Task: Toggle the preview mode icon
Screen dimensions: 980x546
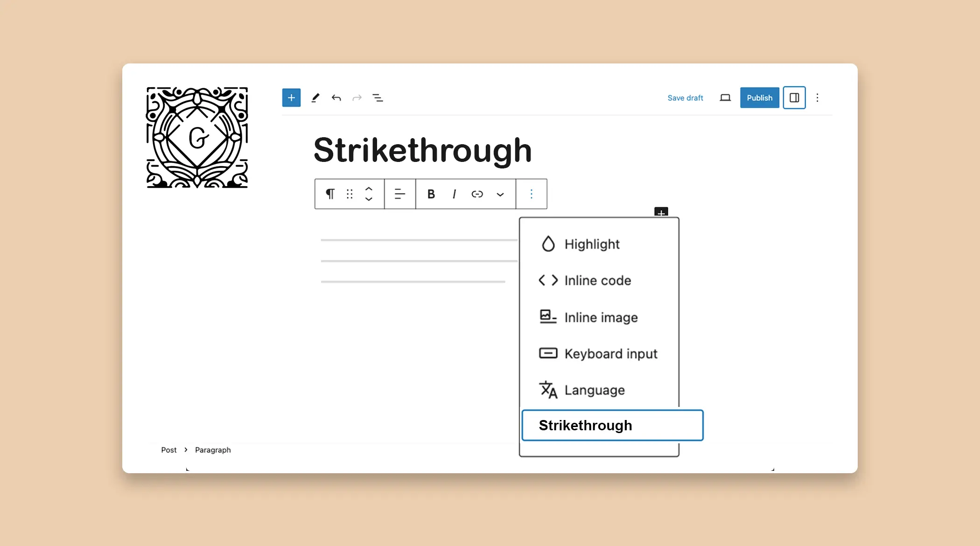Action: tap(725, 98)
